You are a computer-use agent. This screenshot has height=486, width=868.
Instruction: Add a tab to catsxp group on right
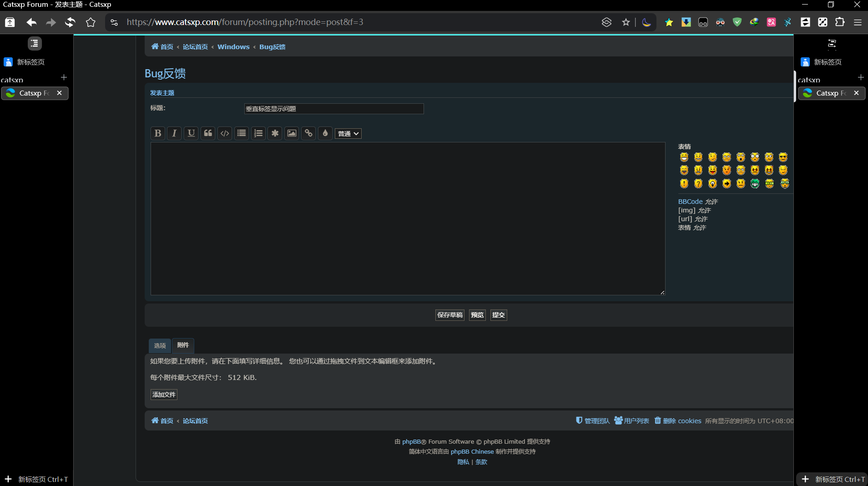coord(861,77)
